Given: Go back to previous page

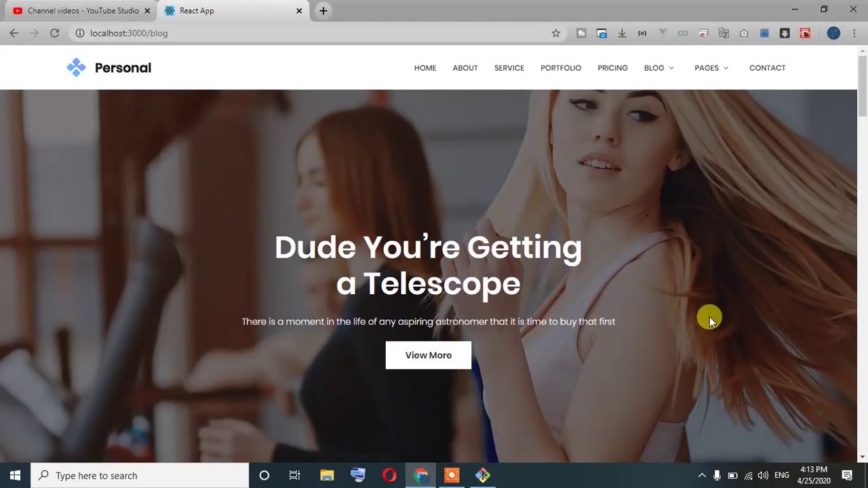Looking at the screenshot, I should 14,33.
